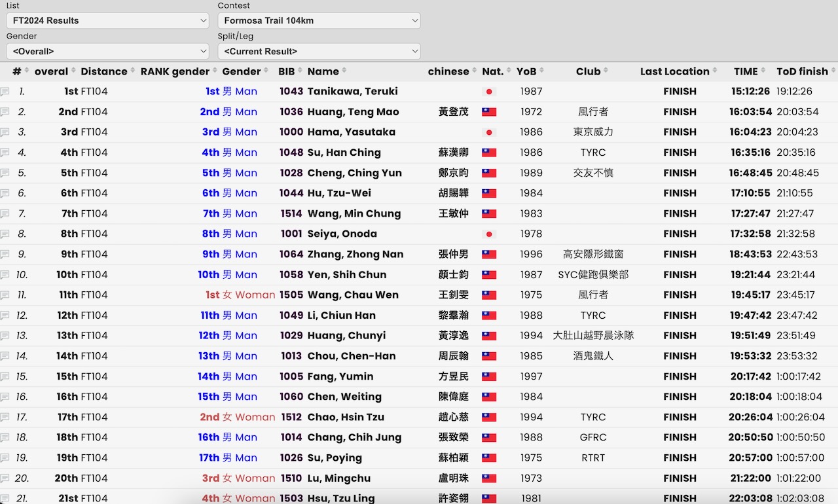Sort table by YoB header
The image size is (838, 504).
[x=526, y=71]
